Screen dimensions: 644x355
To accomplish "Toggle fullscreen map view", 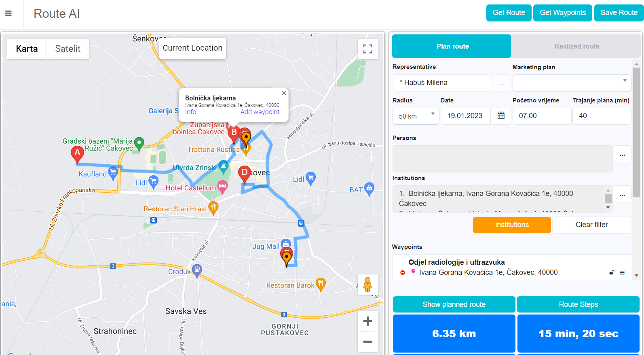I will click(367, 49).
